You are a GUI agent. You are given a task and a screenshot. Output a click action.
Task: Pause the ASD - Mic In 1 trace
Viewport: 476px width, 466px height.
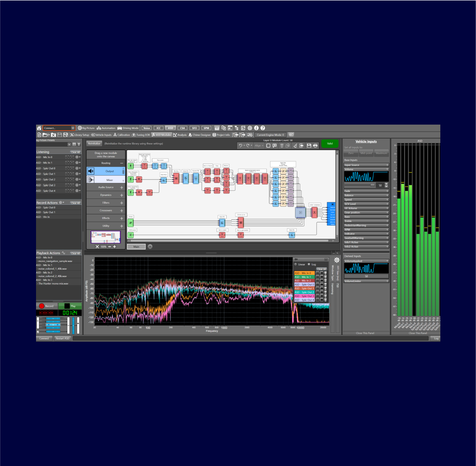[x=318, y=277]
